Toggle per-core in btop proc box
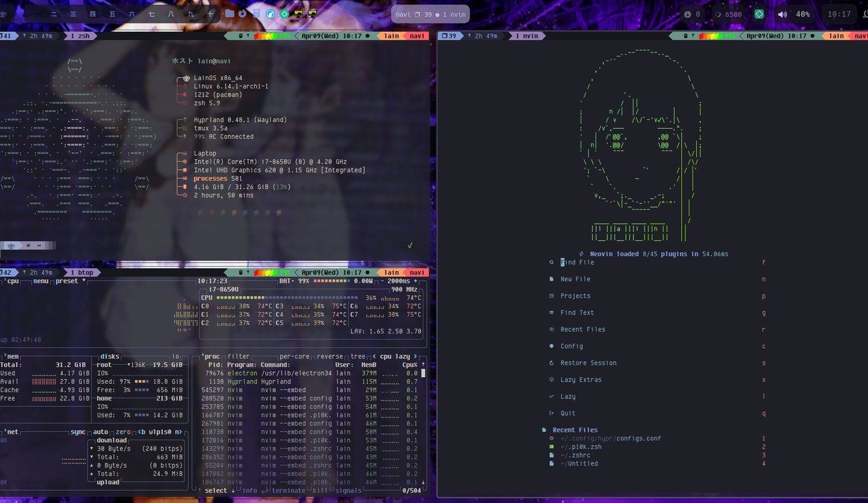 (x=295, y=357)
